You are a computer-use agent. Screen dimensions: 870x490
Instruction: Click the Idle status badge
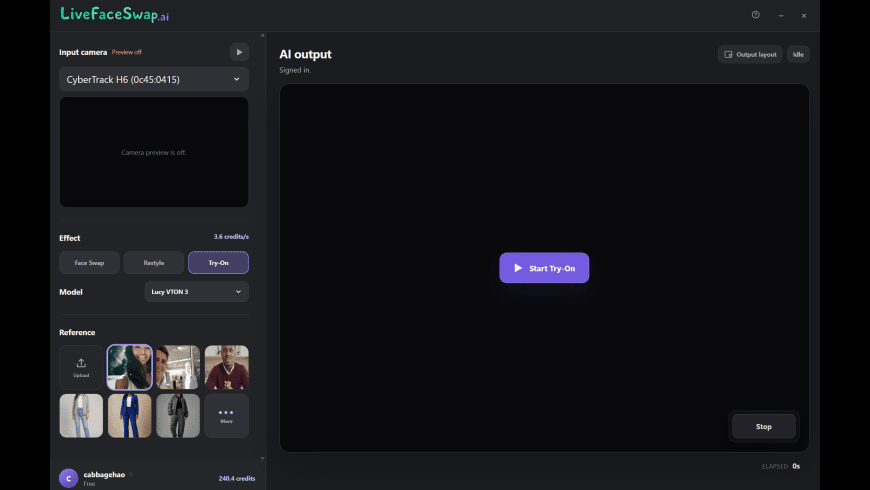tap(798, 54)
